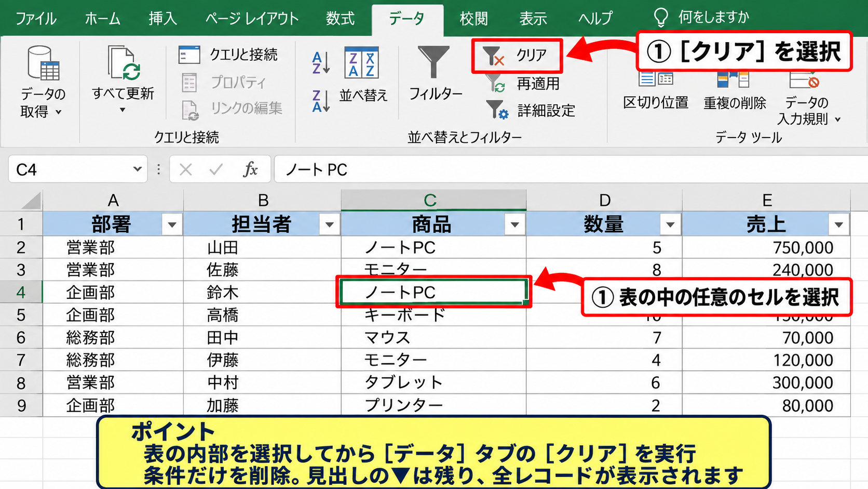Image resolution: width=868 pixels, height=489 pixels.
Task: Open 詳細設定 advanced filter settings
Action: 531,110
